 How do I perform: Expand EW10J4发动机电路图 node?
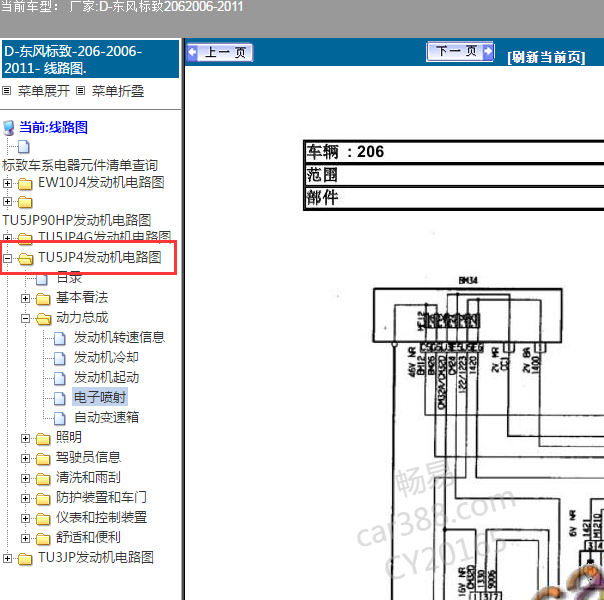pyautogui.click(x=7, y=183)
